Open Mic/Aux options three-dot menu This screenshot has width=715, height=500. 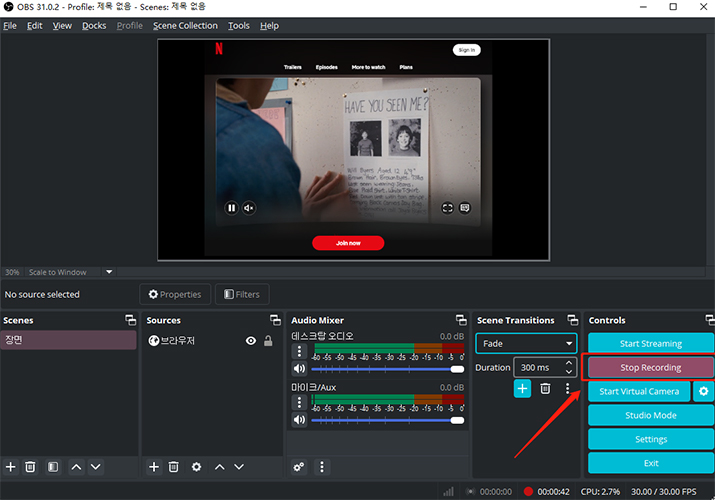[x=299, y=402]
